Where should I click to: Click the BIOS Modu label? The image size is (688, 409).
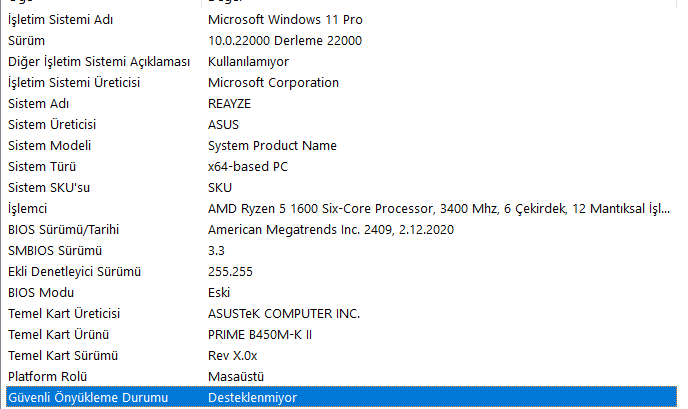[x=42, y=292]
